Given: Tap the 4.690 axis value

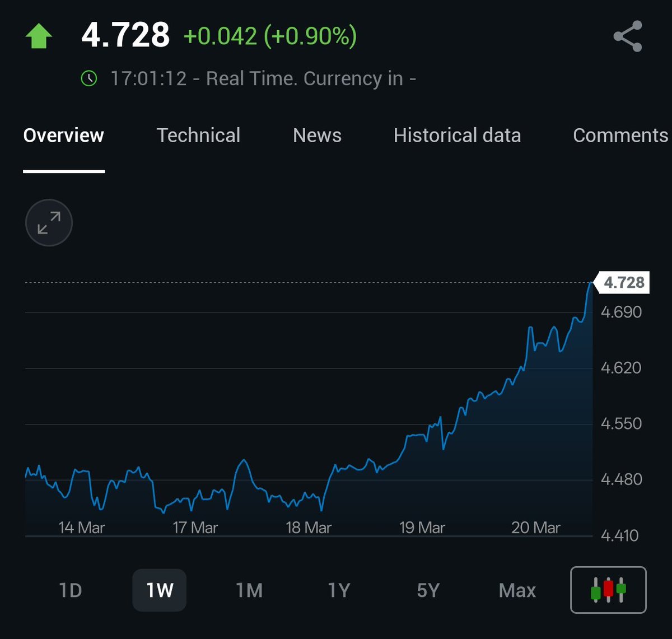Looking at the screenshot, I should [621, 312].
